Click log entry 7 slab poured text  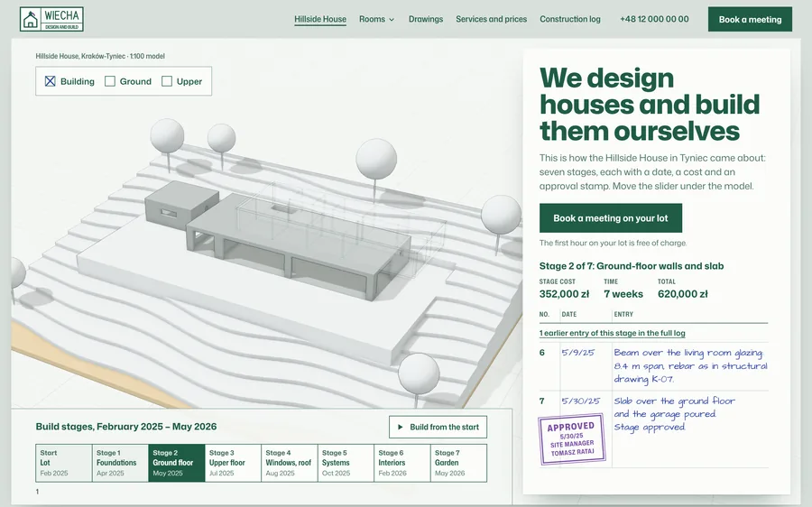[674, 414]
